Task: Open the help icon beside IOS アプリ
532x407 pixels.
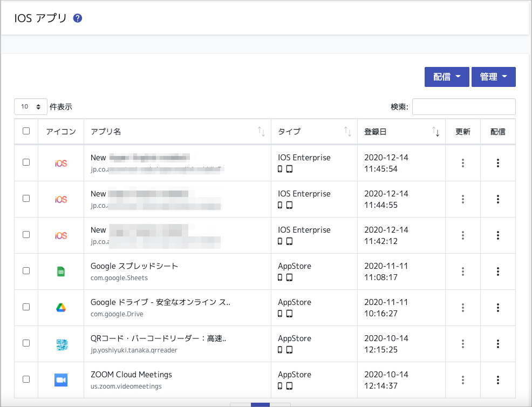Action: click(x=77, y=18)
